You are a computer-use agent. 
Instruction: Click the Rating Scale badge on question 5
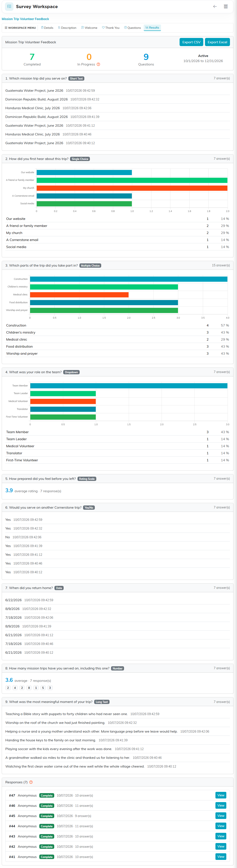[x=87, y=479]
